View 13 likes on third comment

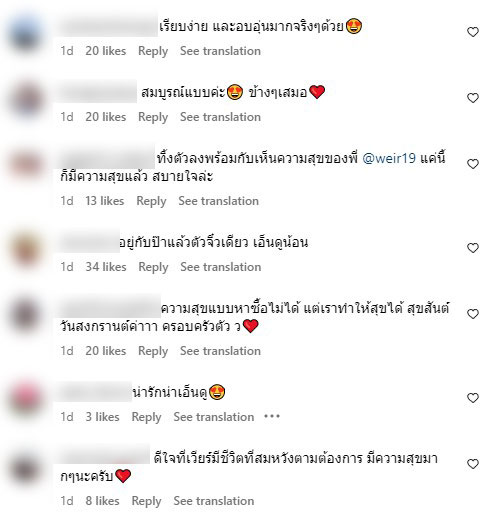coord(105,201)
